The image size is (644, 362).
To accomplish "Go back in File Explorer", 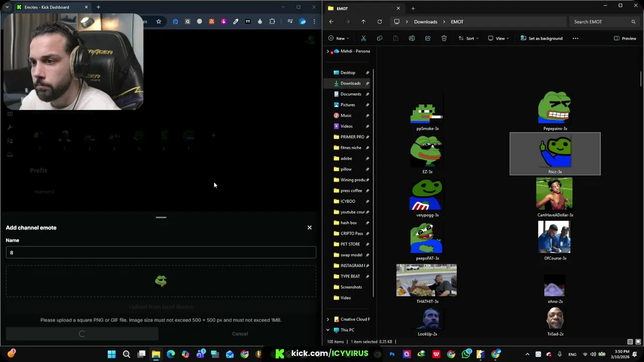I will [x=331, y=22].
